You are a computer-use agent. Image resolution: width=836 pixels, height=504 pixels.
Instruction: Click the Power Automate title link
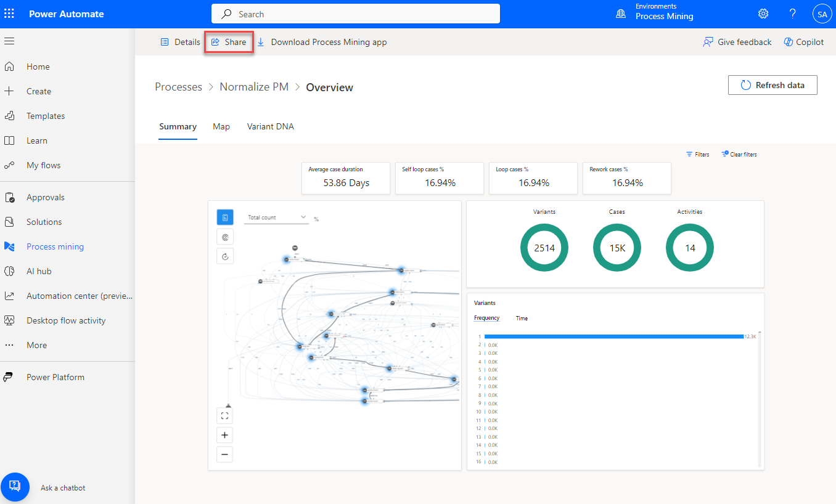click(67, 14)
